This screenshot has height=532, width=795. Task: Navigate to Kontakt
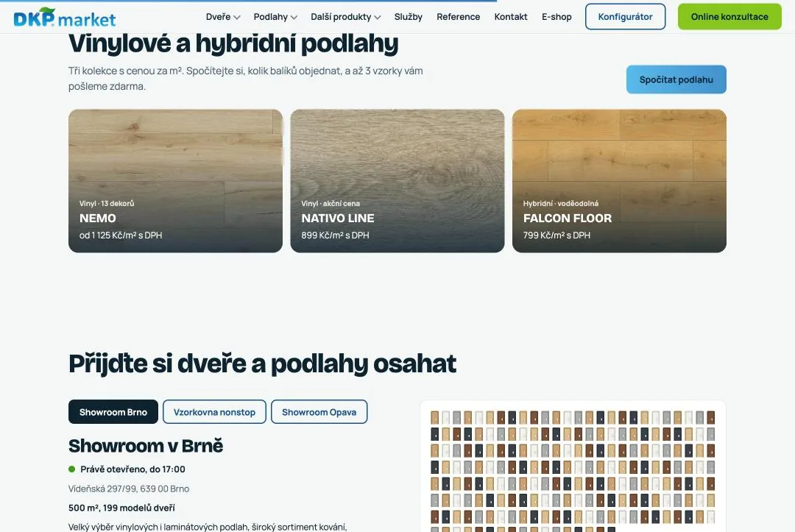click(511, 17)
